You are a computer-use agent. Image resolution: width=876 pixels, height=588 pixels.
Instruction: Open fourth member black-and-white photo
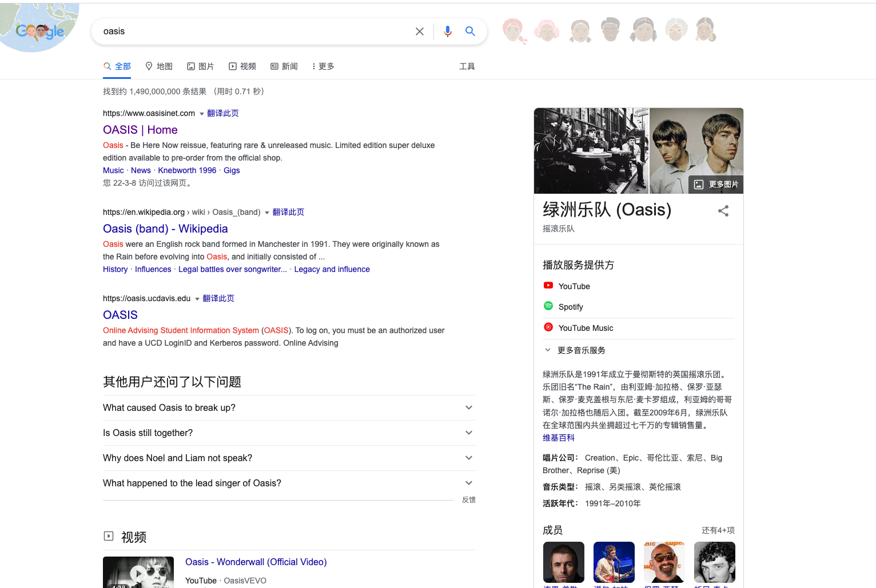(715, 562)
